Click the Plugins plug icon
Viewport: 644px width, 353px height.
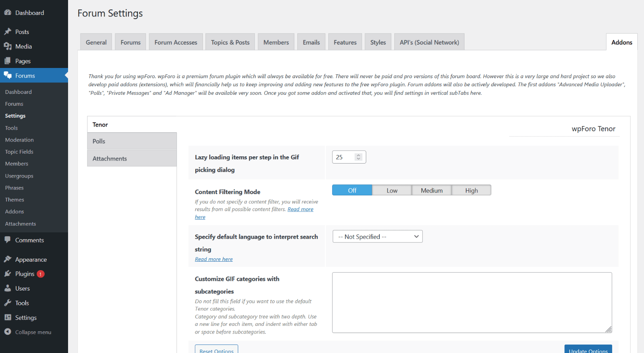click(x=8, y=274)
